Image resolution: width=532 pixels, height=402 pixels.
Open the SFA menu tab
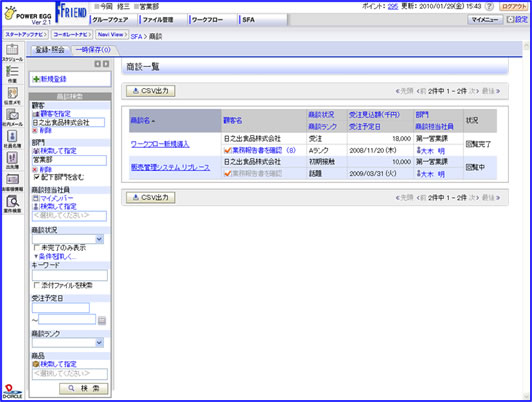[x=263, y=20]
